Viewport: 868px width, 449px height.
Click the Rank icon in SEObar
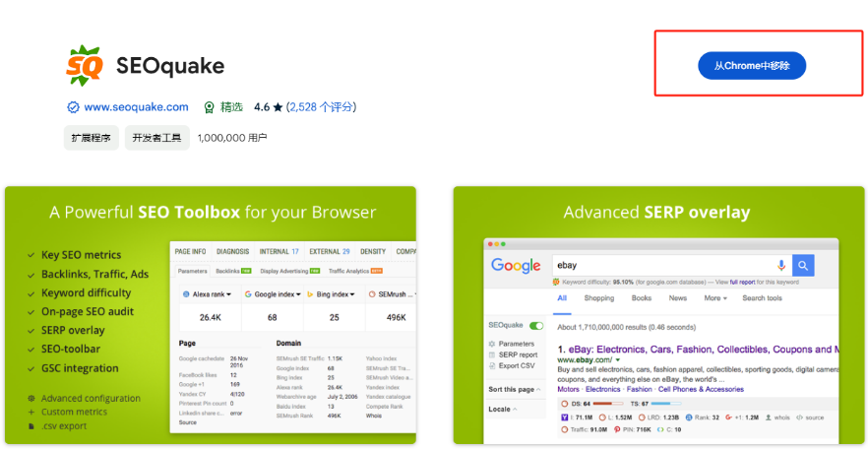click(x=689, y=417)
